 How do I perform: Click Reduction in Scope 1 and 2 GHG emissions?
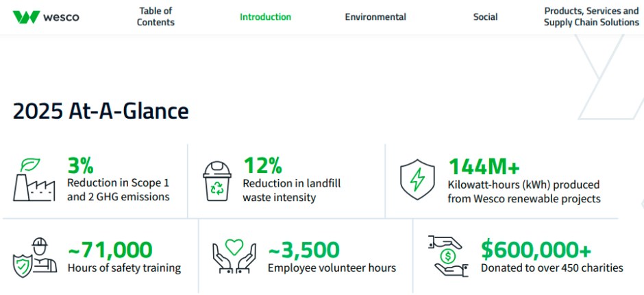click(119, 189)
